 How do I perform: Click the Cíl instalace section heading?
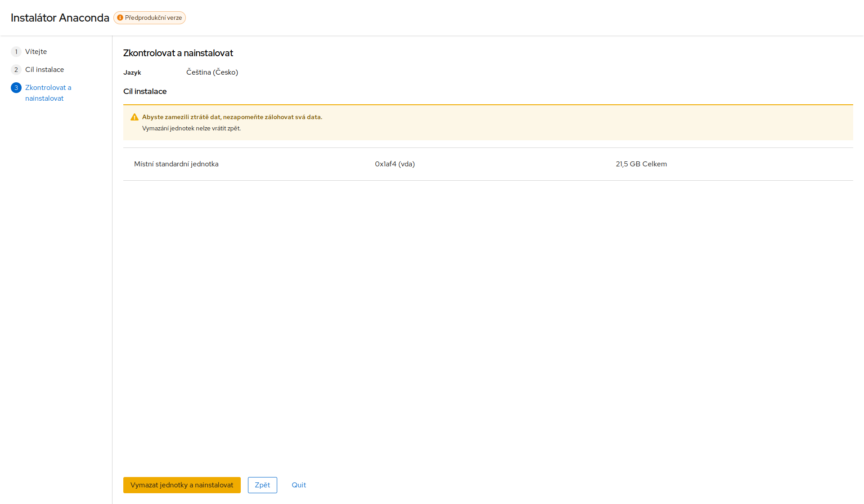tap(145, 91)
